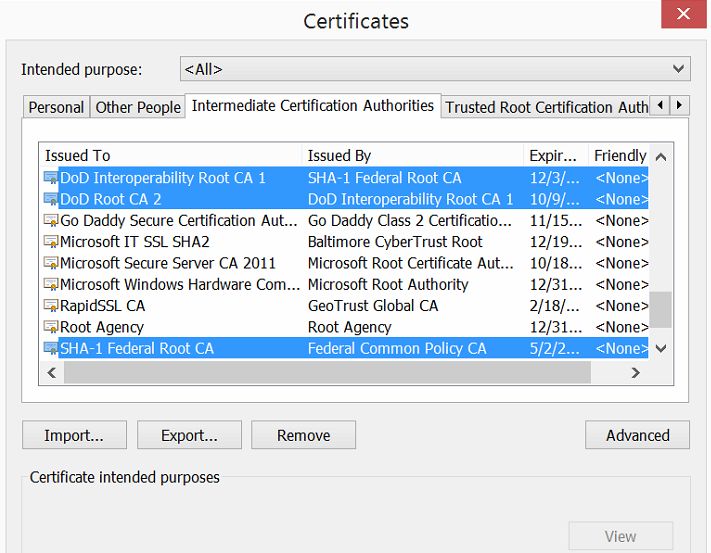Click issuer Go Daddy Class 2 Certificatio...
This screenshot has width=711, height=553.
tap(410, 220)
